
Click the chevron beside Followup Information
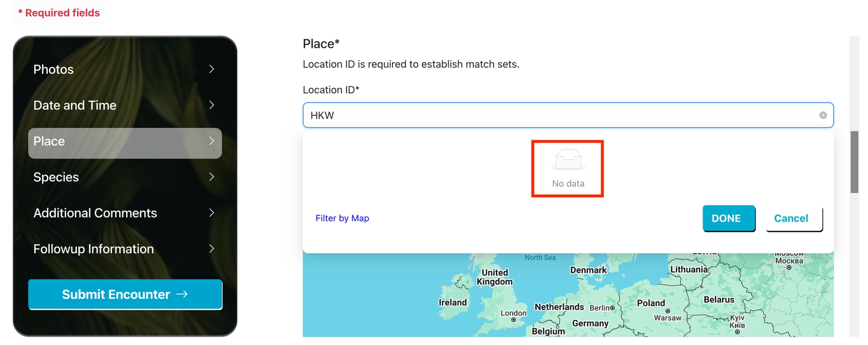coord(212,249)
